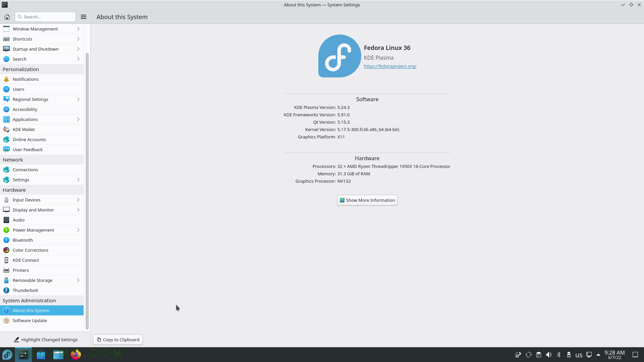Launch Discover software center from taskbar
644x362 pixels.
(41, 354)
